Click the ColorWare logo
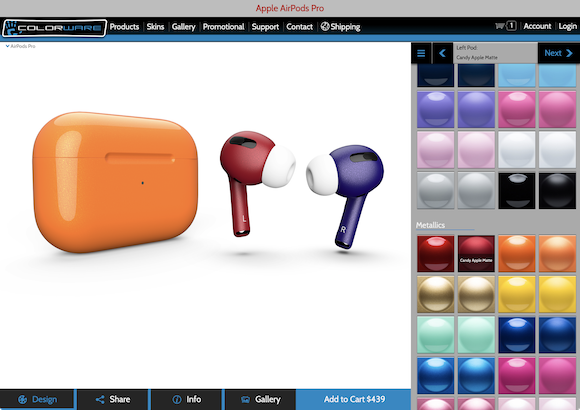 54,28
